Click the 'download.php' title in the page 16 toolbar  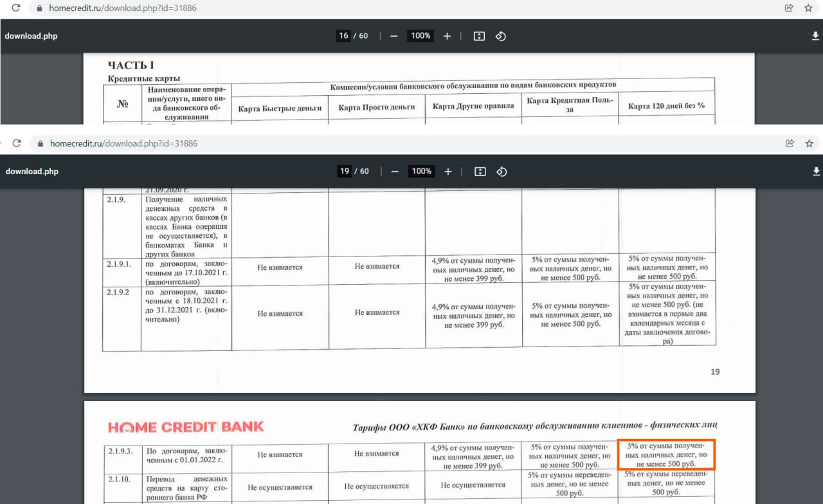tap(31, 36)
